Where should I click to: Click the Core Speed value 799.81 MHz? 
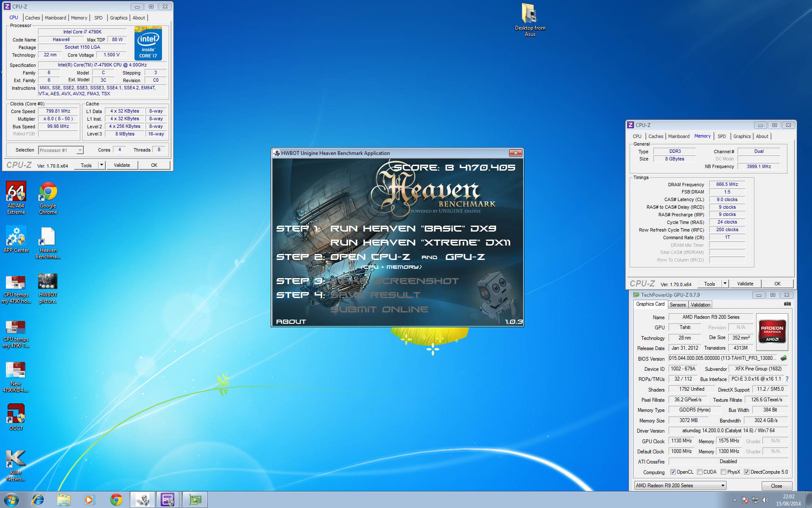(x=58, y=111)
